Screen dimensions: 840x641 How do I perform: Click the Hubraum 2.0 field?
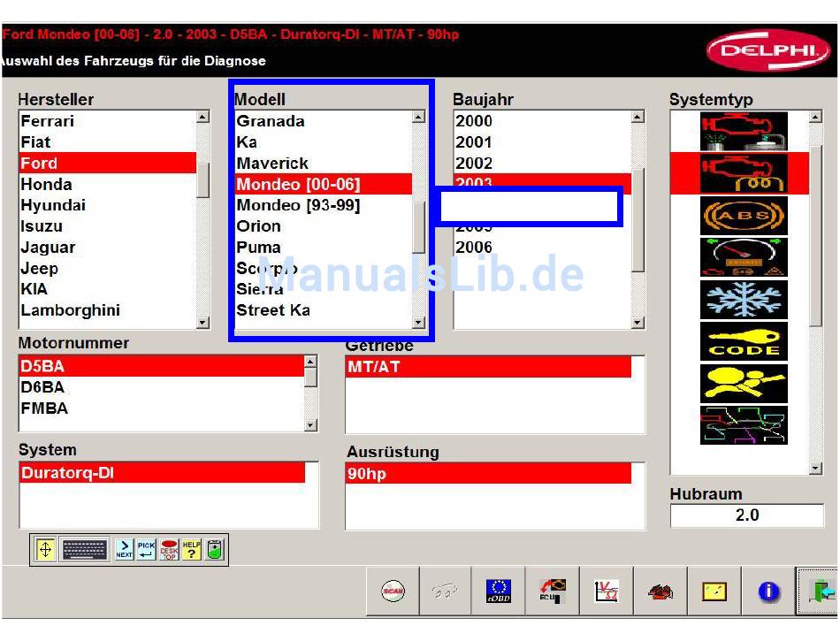(747, 515)
